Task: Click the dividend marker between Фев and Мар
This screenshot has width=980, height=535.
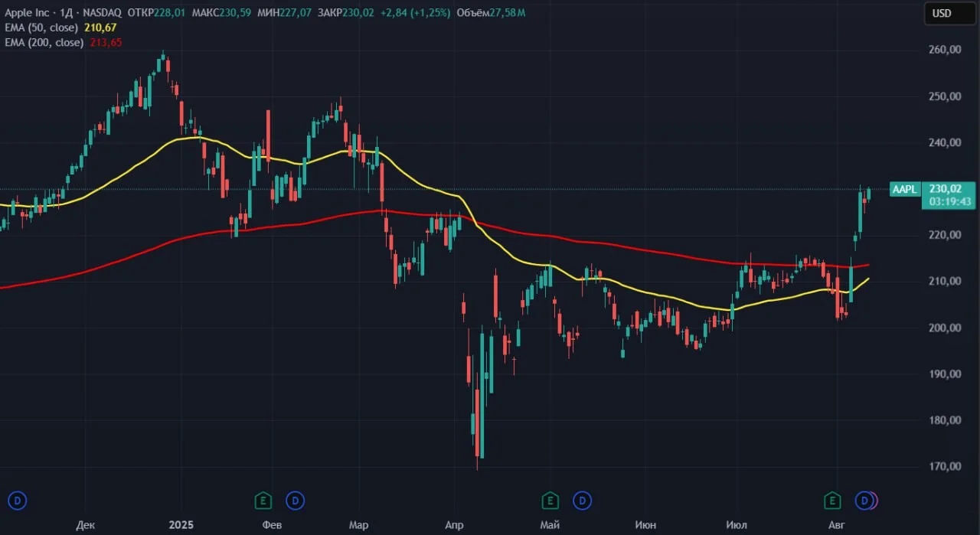Action: [295, 501]
